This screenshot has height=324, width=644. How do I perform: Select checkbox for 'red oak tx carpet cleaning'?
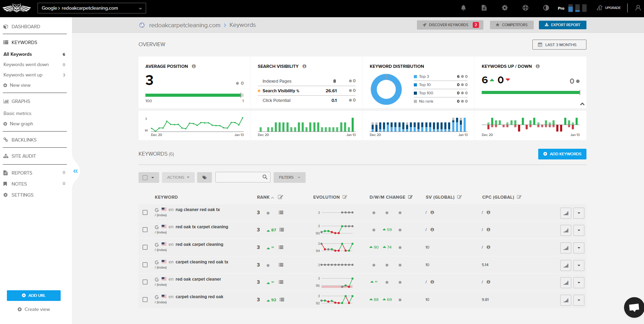coord(145,230)
